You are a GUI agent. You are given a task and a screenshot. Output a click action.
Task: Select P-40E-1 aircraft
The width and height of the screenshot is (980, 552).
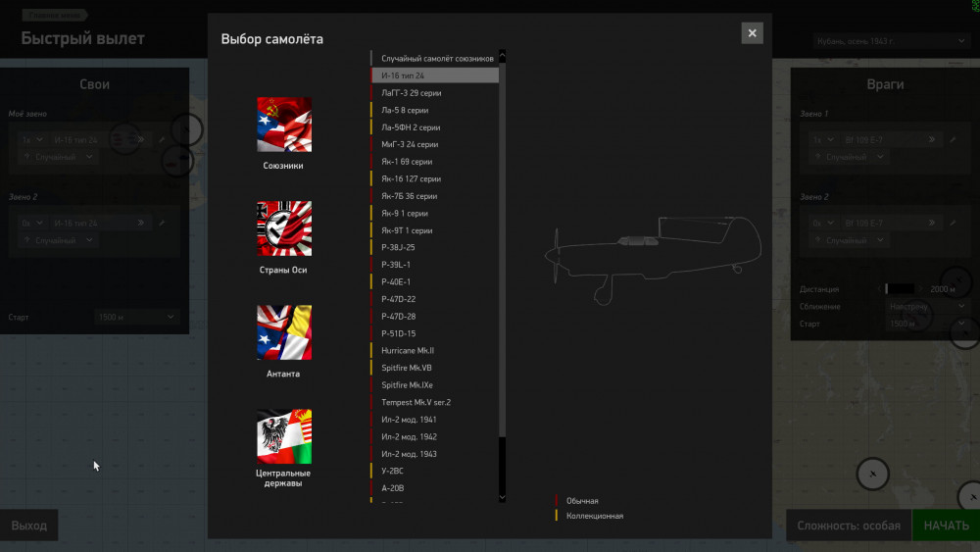coord(434,282)
